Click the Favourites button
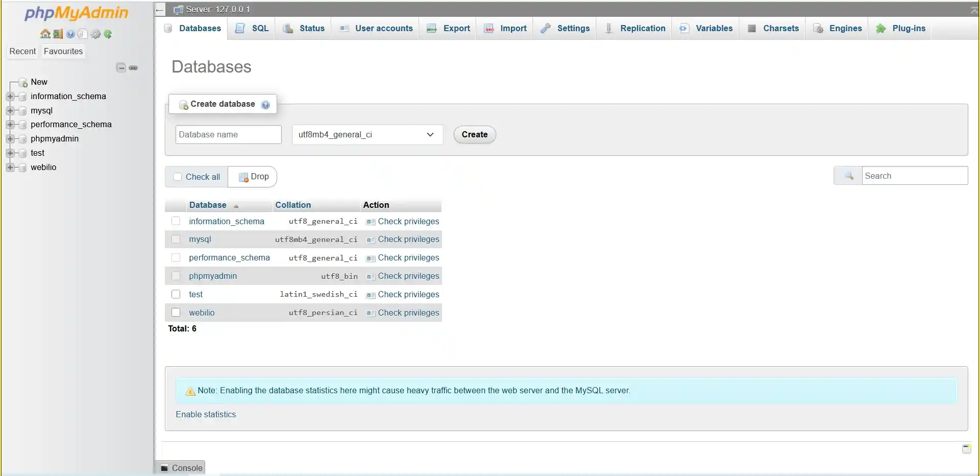The width and height of the screenshot is (980, 476). pyautogui.click(x=63, y=51)
